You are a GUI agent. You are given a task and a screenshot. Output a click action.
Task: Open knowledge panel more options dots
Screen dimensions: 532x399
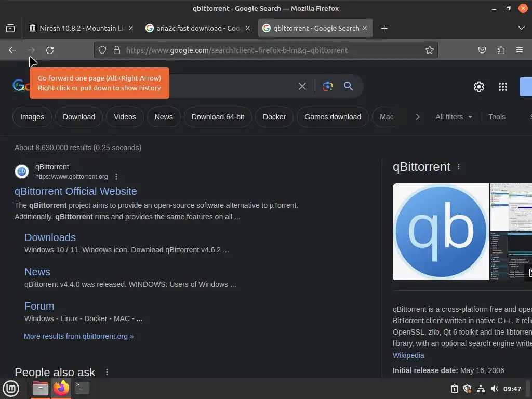tap(459, 167)
